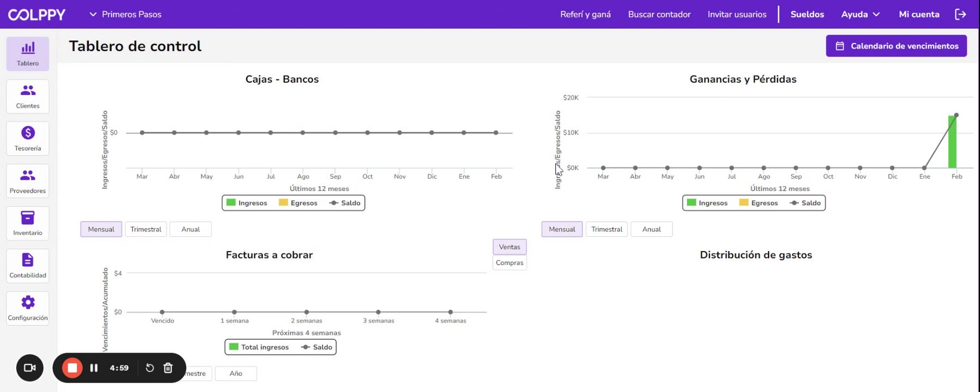Click the logout arrow icon
Screen dimensions: 980x392
960,14
